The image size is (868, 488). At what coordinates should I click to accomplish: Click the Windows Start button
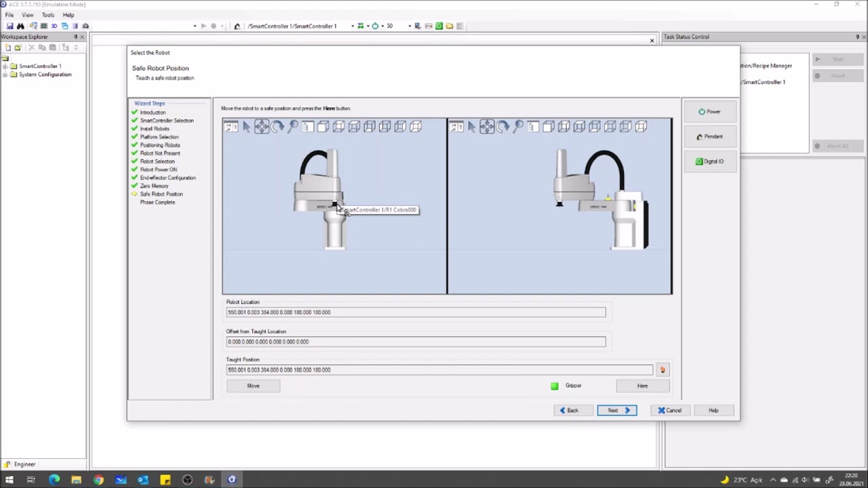pos(9,480)
